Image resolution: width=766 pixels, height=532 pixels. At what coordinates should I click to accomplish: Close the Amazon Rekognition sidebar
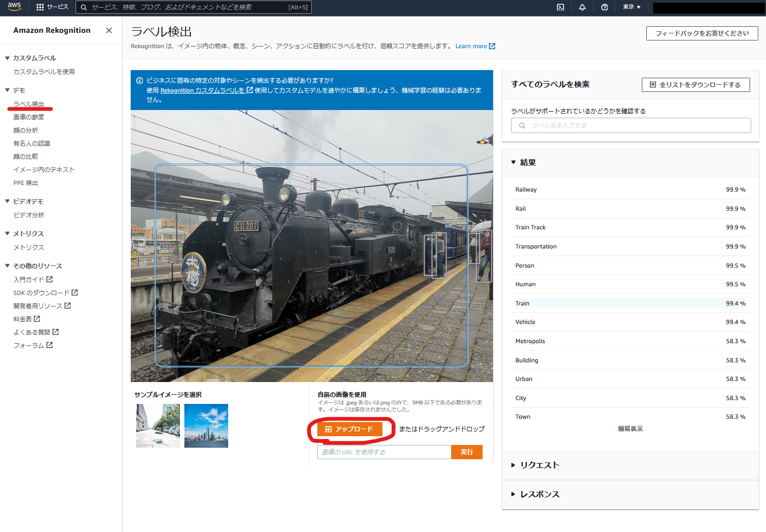click(x=109, y=30)
